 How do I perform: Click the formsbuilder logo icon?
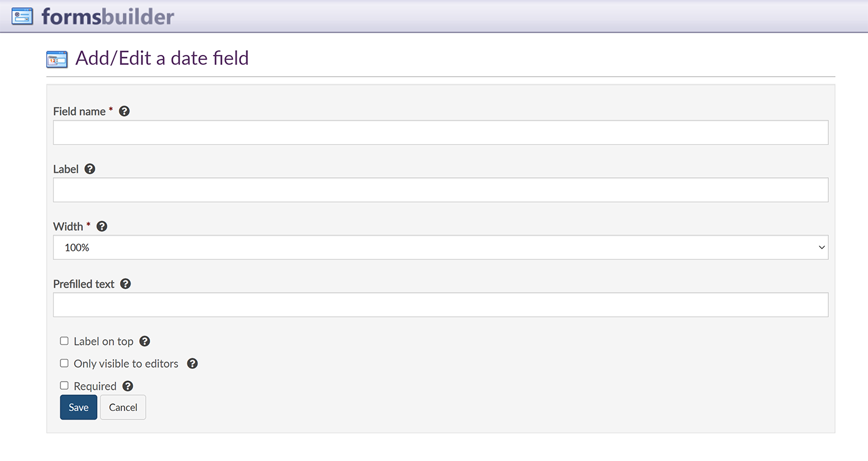23,16
